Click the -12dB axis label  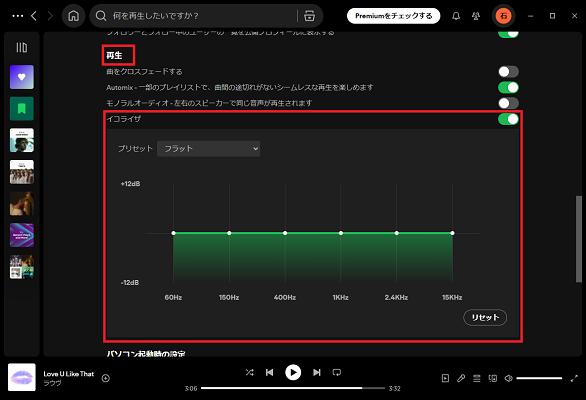click(x=130, y=283)
